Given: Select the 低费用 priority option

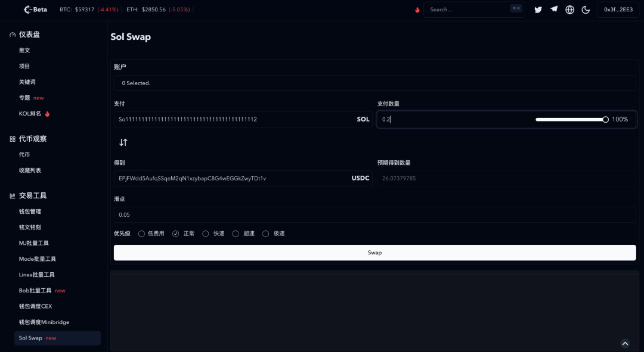Looking at the screenshot, I should pos(142,233).
